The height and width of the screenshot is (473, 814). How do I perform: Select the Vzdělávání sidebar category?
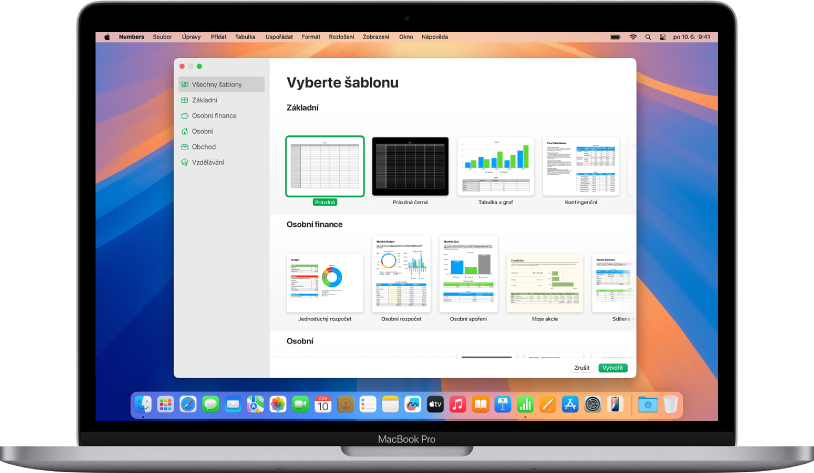[222, 162]
